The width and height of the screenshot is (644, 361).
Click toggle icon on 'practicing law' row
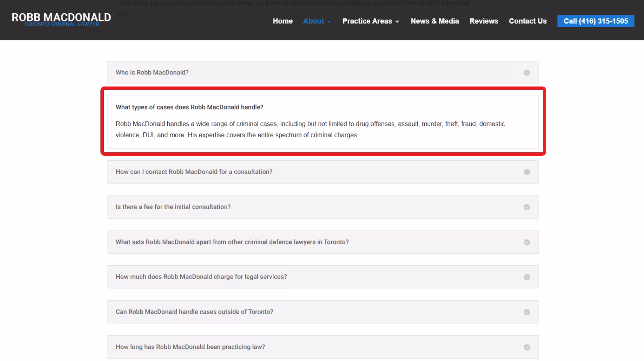527,347
